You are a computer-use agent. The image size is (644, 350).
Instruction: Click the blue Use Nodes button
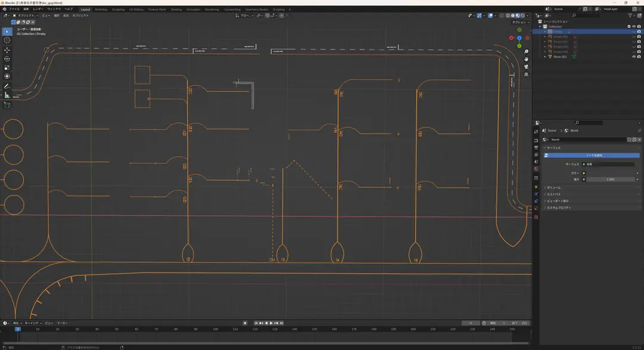(x=592, y=155)
